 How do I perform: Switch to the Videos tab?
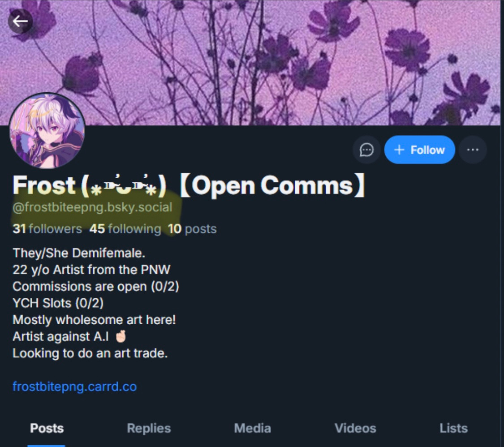[x=355, y=428]
